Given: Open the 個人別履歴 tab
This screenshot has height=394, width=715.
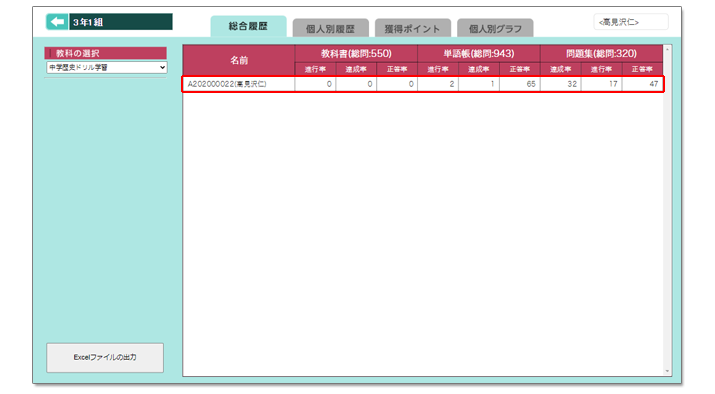Looking at the screenshot, I should (x=331, y=28).
